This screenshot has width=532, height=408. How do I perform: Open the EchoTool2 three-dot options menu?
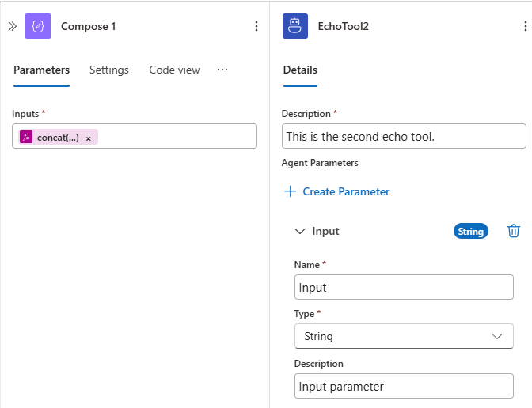click(x=525, y=26)
